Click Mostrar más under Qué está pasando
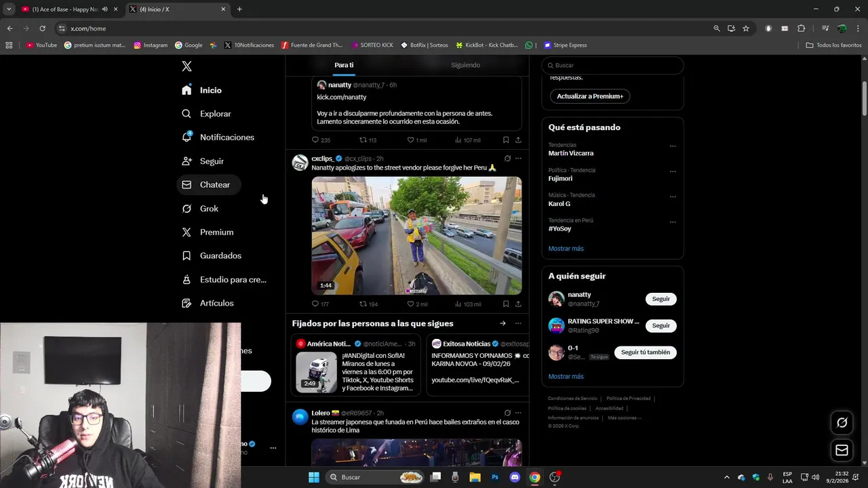Image resolution: width=868 pixels, height=488 pixels. click(566, 249)
